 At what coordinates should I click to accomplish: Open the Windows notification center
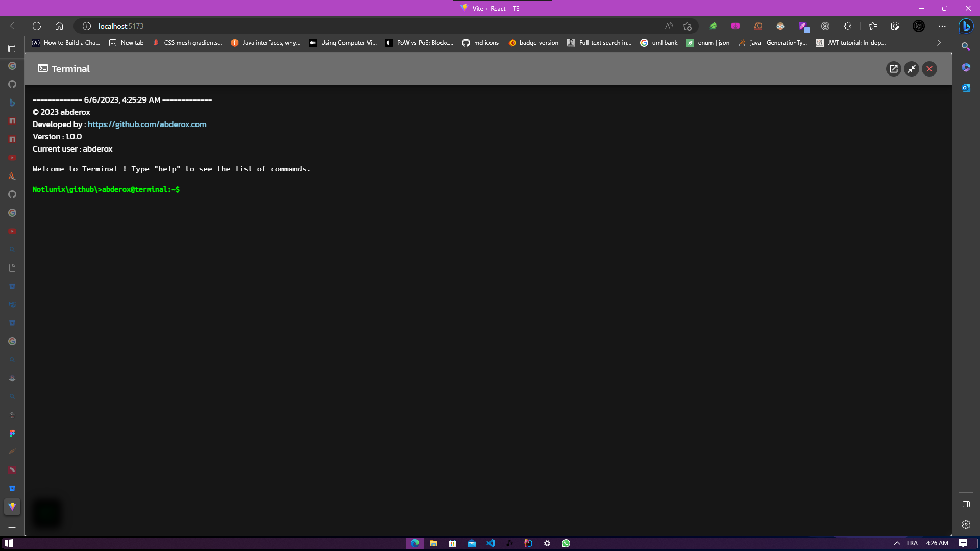click(963, 543)
